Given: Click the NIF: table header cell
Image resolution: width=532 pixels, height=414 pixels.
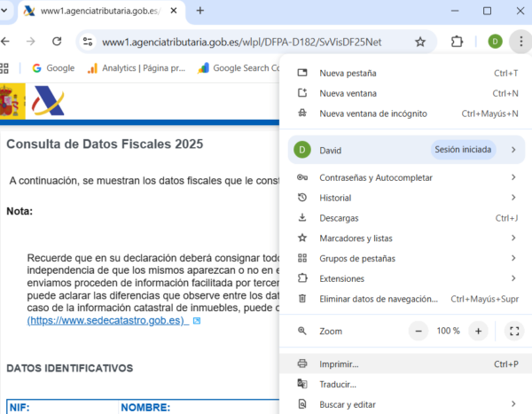Looking at the screenshot, I should [x=63, y=407].
